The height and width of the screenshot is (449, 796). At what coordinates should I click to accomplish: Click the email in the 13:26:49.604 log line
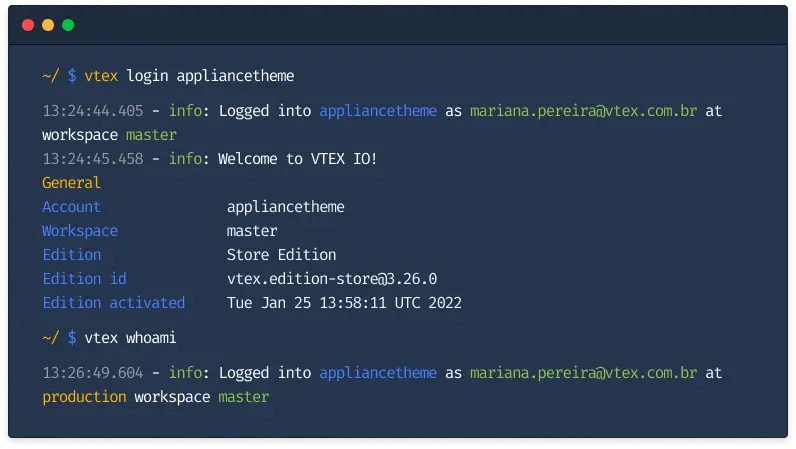584,373
